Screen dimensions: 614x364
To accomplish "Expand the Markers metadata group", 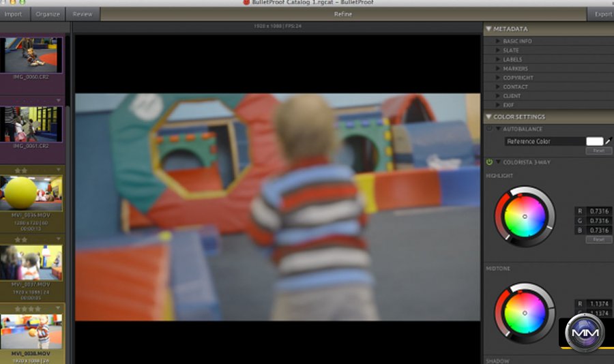I will tap(498, 69).
